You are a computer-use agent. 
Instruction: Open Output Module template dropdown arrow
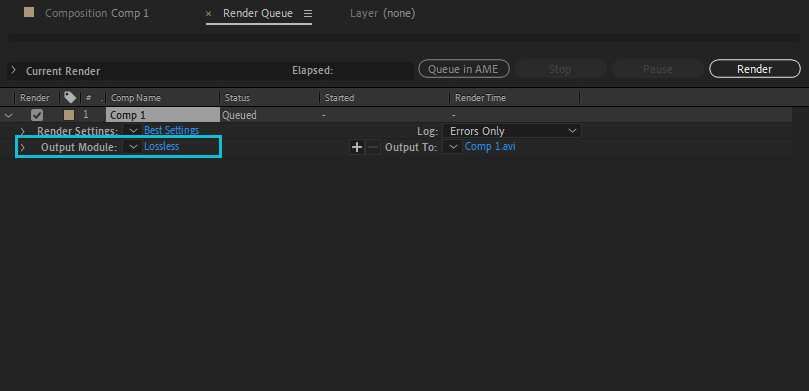pos(133,147)
